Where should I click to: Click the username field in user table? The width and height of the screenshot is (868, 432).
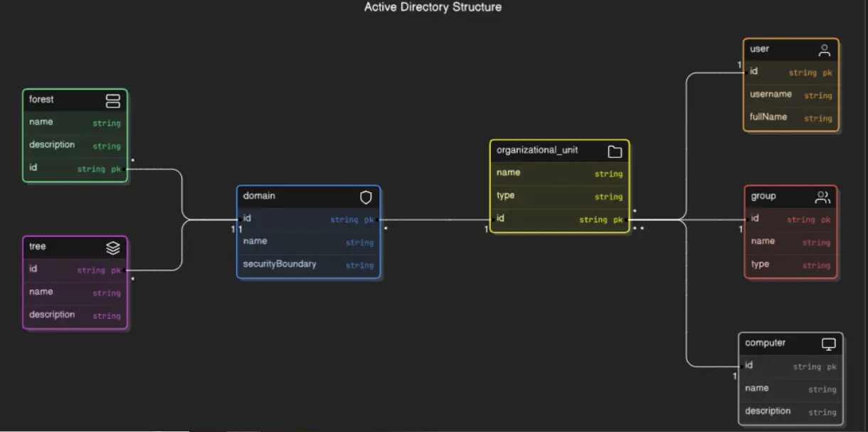coord(791,95)
